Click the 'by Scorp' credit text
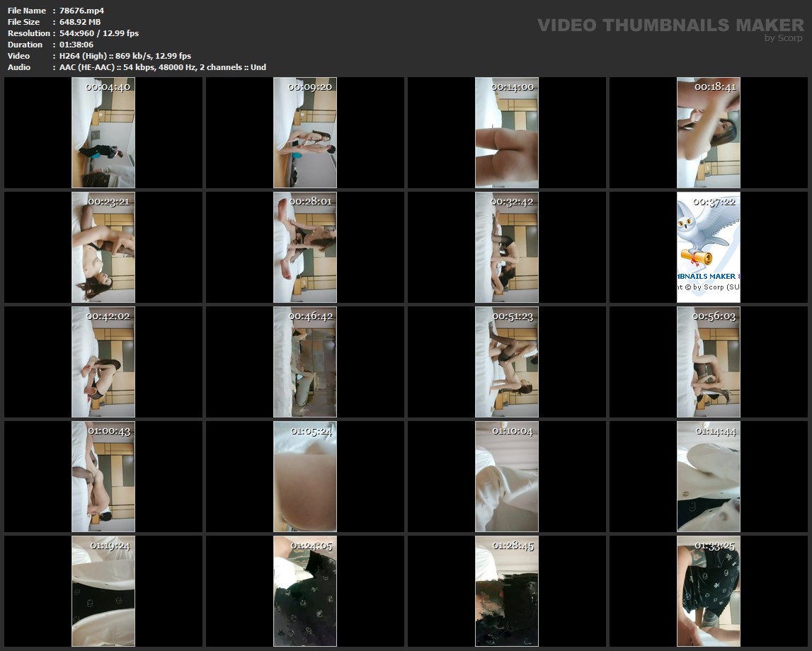Image resolution: width=812 pixels, height=651 pixels. click(x=784, y=38)
